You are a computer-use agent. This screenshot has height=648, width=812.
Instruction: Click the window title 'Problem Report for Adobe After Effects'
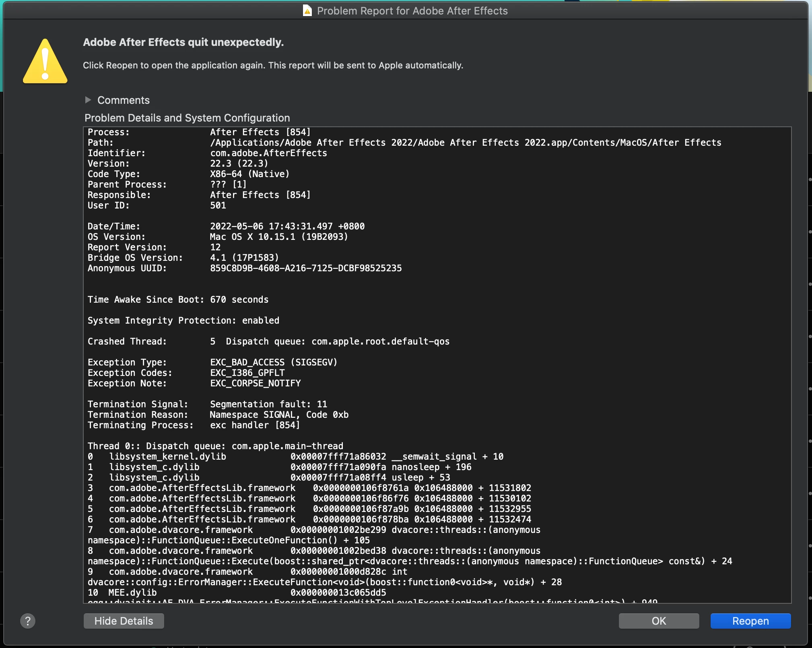pos(412,11)
